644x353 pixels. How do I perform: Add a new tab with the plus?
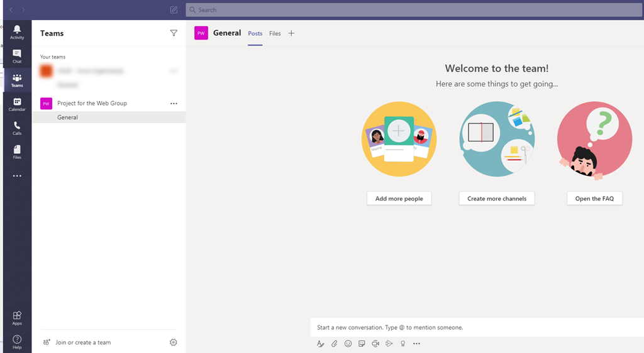point(291,33)
